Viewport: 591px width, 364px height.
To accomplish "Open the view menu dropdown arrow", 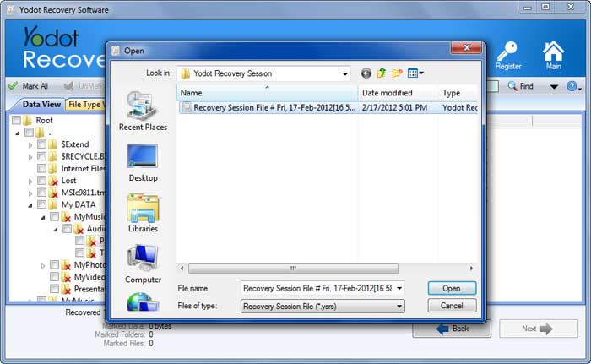I will tap(421, 73).
